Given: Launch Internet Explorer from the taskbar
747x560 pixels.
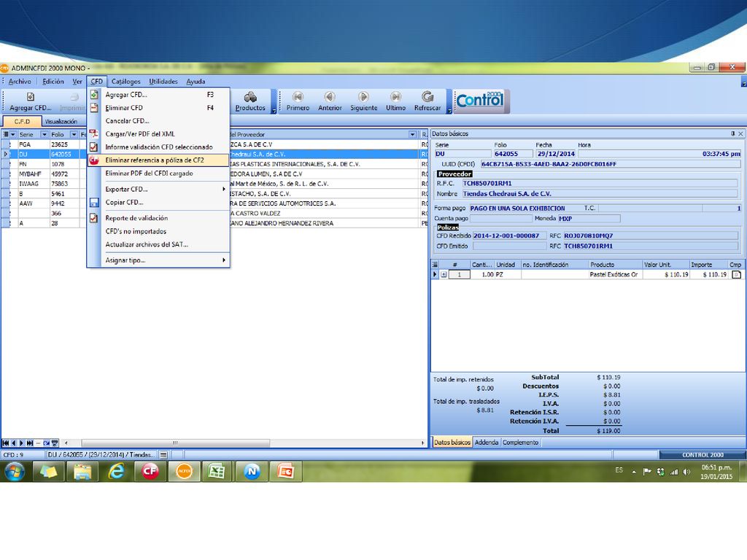Looking at the screenshot, I should (116, 472).
